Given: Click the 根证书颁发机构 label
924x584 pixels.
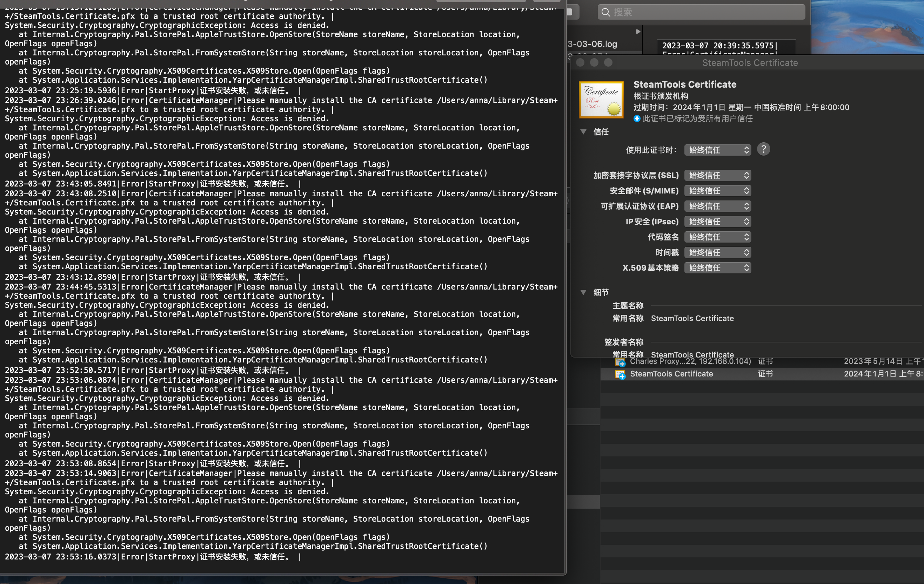Looking at the screenshot, I should (661, 96).
